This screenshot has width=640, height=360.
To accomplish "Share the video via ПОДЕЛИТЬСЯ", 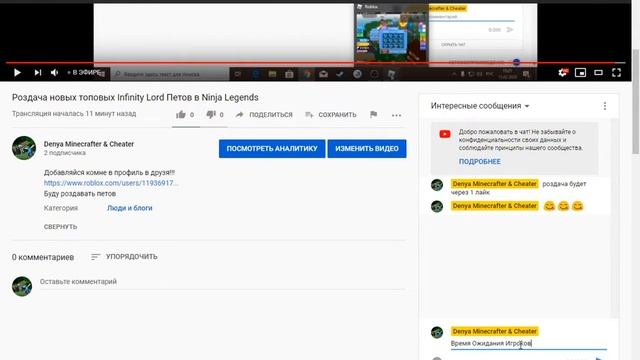I will (264, 115).
